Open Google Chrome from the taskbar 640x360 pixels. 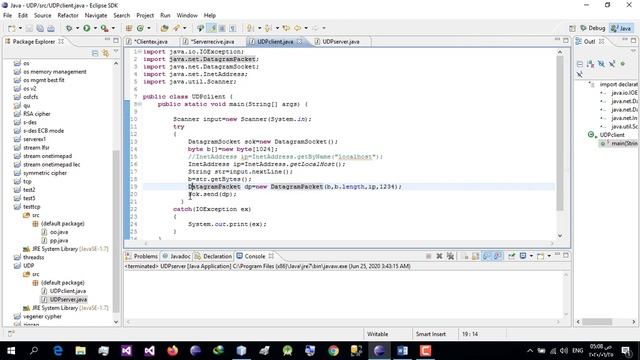tap(333, 351)
